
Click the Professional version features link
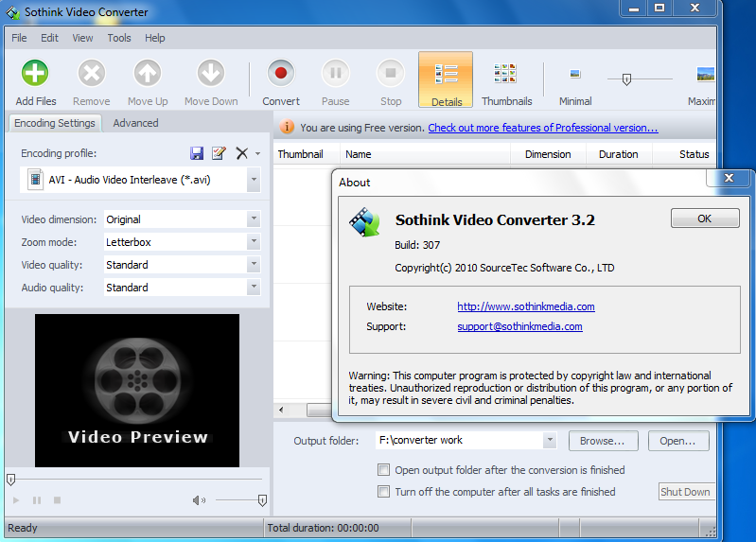pos(543,128)
